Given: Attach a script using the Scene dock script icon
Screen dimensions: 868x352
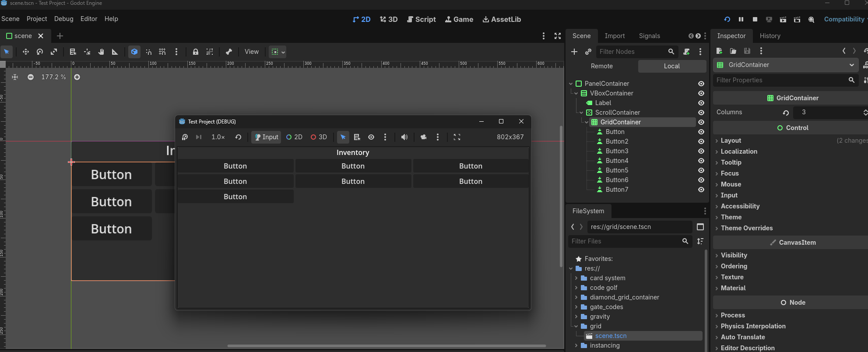Looking at the screenshot, I should (x=686, y=52).
